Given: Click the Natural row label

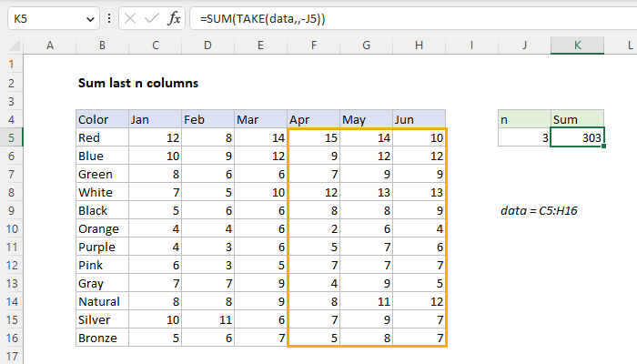Looking at the screenshot, I should click(x=102, y=301).
